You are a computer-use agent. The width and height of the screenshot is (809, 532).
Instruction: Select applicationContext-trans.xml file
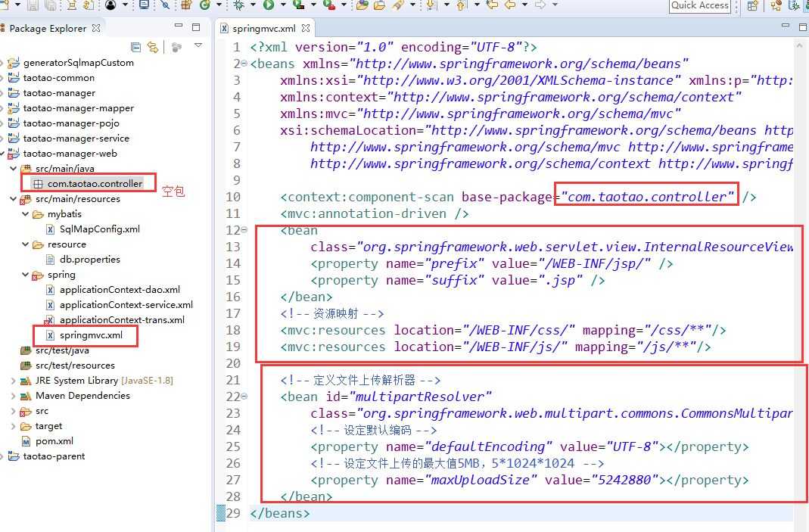(x=123, y=320)
